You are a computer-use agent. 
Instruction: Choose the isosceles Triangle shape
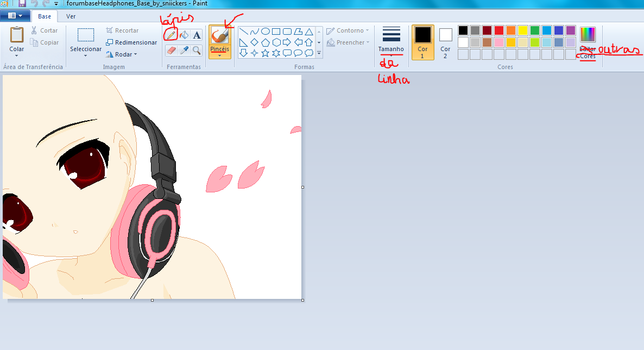click(309, 32)
